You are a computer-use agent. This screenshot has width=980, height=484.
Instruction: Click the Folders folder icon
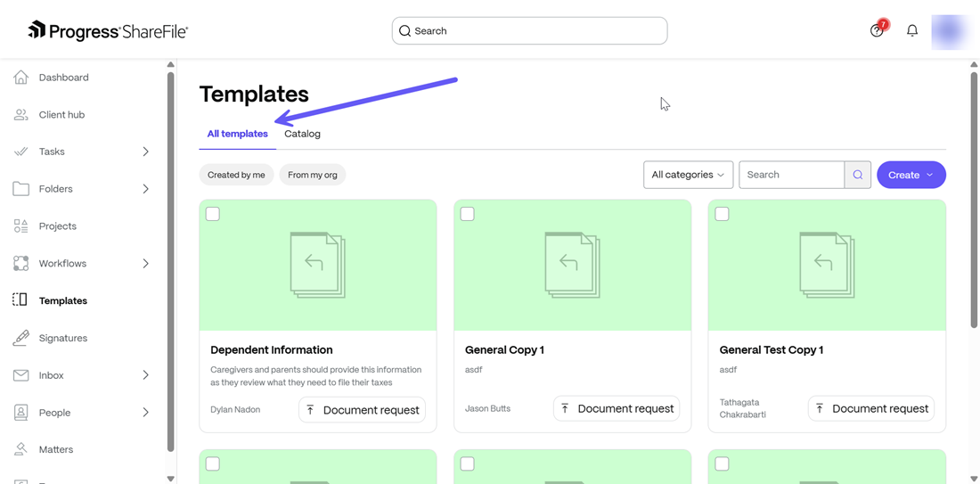pyautogui.click(x=21, y=189)
